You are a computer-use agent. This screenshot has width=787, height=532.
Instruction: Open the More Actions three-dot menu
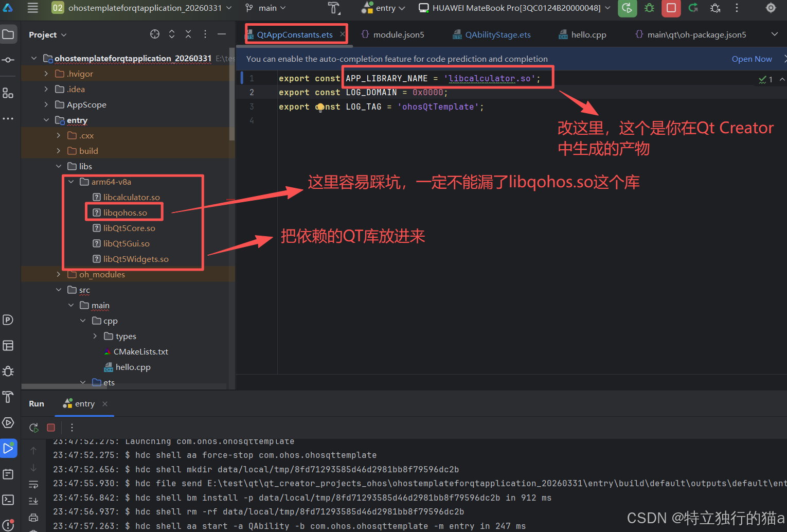(737, 8)
